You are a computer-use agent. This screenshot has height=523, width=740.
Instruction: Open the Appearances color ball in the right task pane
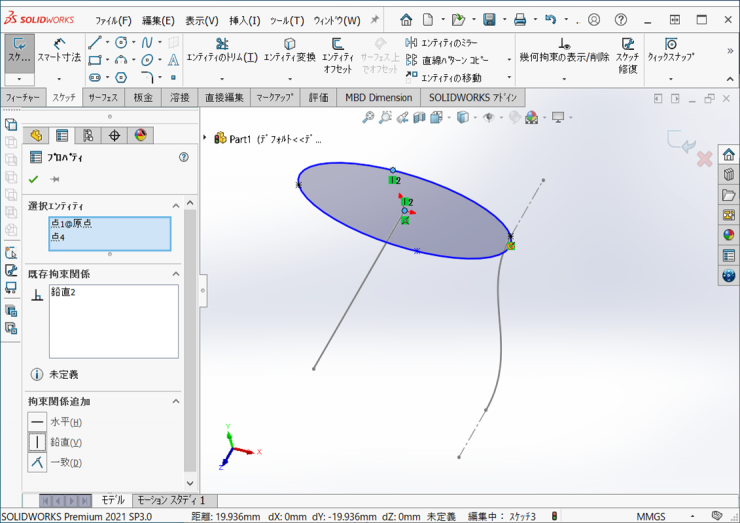729,235
